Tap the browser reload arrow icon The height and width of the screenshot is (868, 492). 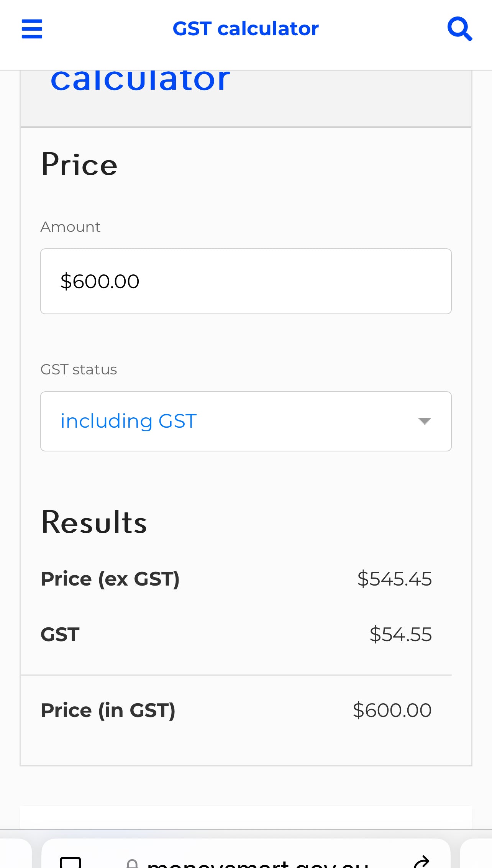tap(422, 862)
